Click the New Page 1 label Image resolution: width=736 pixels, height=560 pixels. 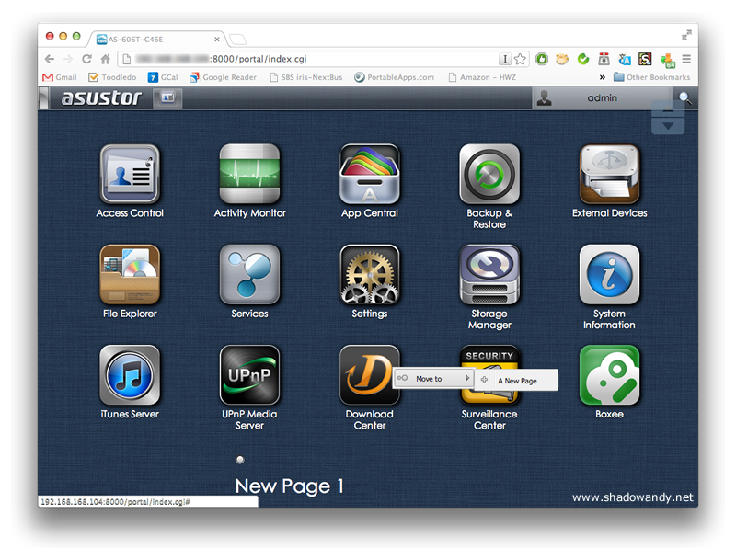[x=289, y=486]
